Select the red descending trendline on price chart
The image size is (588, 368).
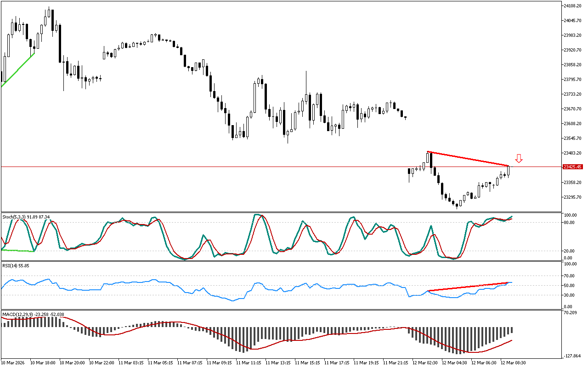coord(469,159)
